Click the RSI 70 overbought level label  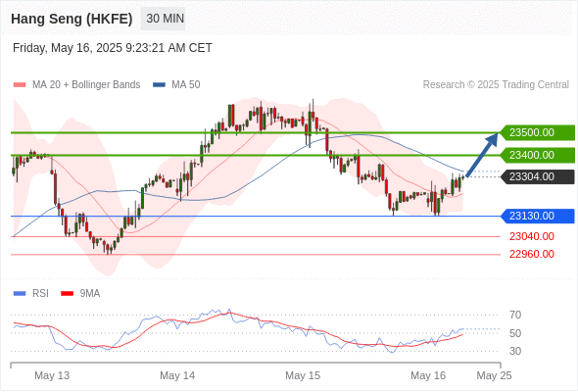(515, 315)
